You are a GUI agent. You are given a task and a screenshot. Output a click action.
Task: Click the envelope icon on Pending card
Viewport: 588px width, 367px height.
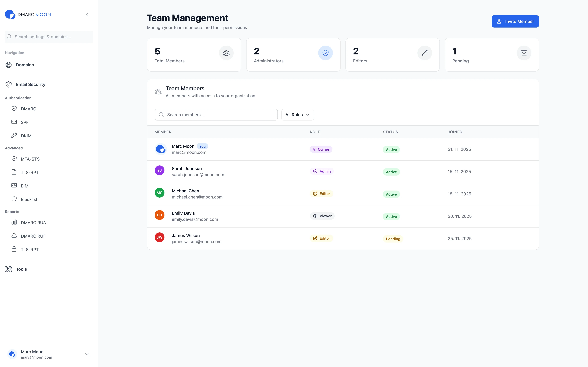[x=524, y=53]
